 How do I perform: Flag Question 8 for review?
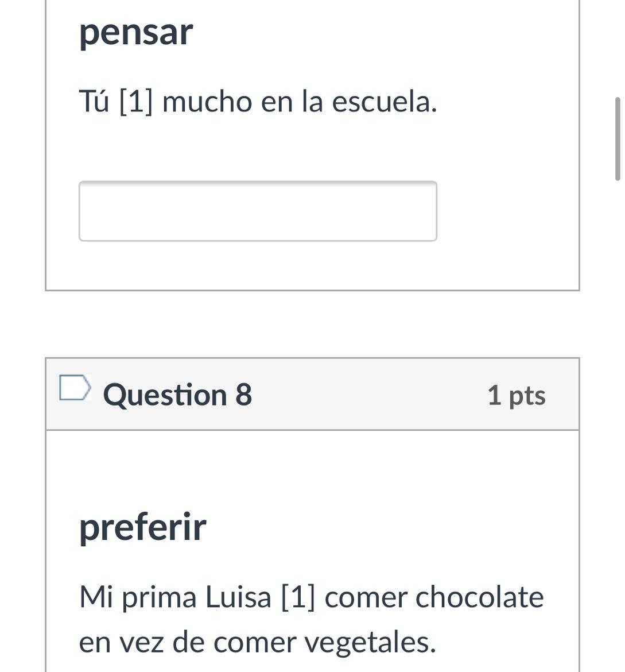75,388
